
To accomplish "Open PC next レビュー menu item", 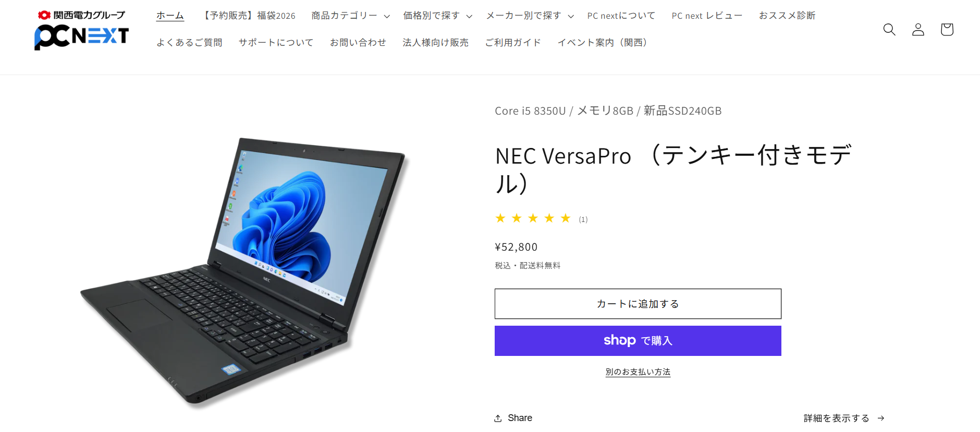I will pyautogui.click(x=707, y=16).
